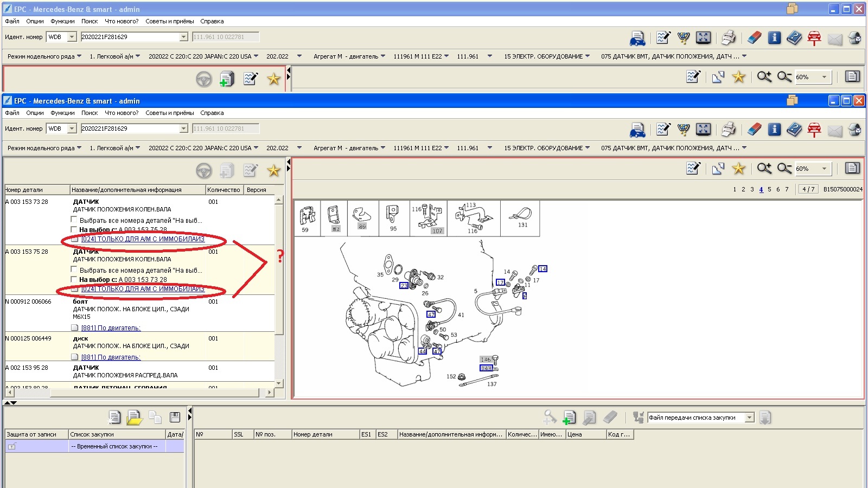Click the vehicle data card icon in front window
The height and width of the screenshot is (488, 868).
(x=637, y=130)
